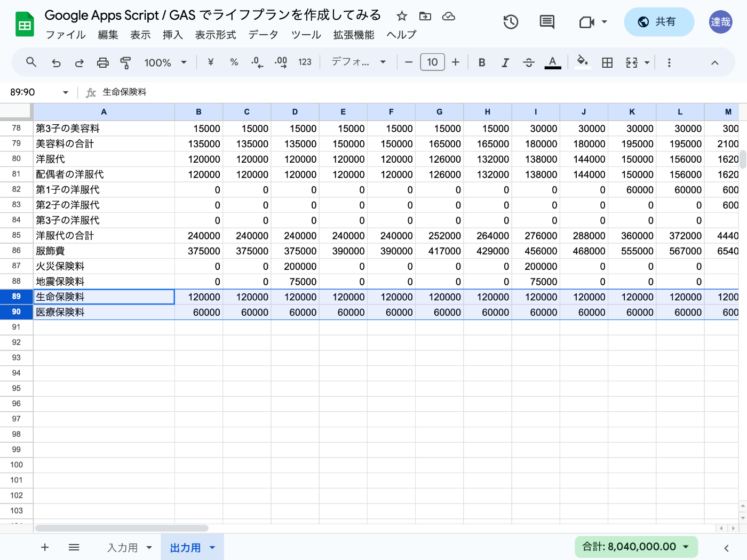
Task: Open merge cells options arrow
Action: click(x=647, y=62)
